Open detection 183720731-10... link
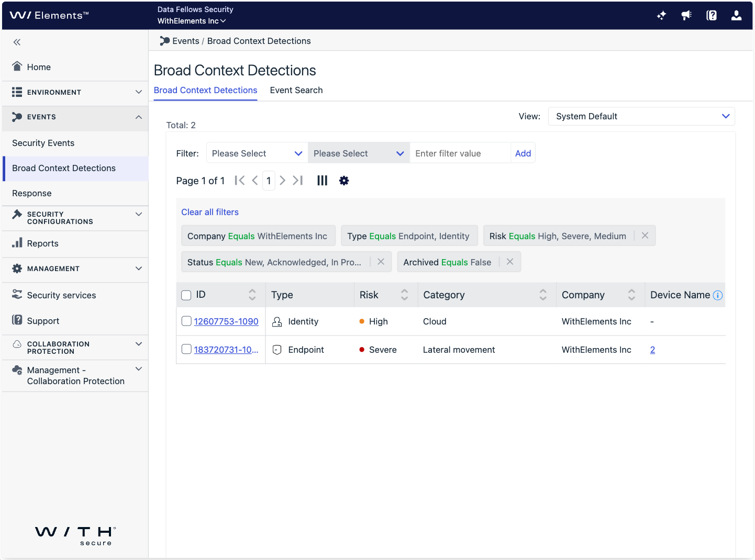 [226, 350]
